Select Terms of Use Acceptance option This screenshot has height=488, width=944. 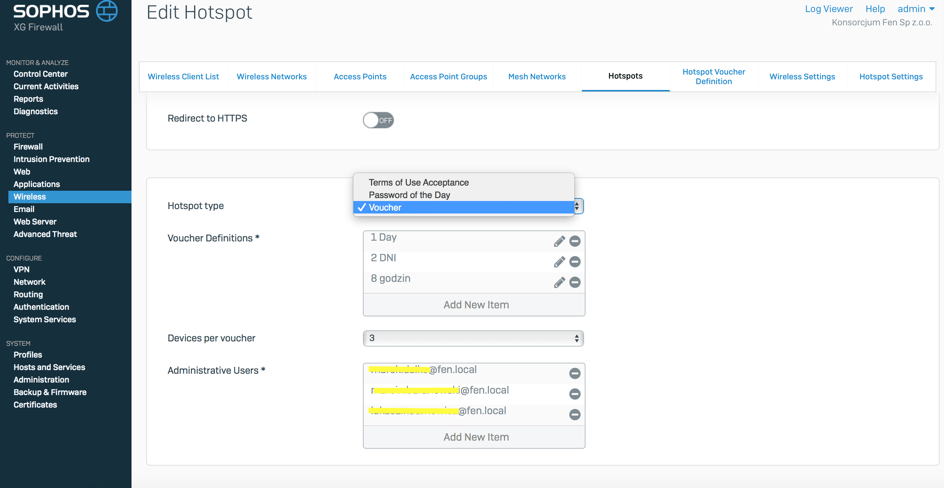(418, 182)
